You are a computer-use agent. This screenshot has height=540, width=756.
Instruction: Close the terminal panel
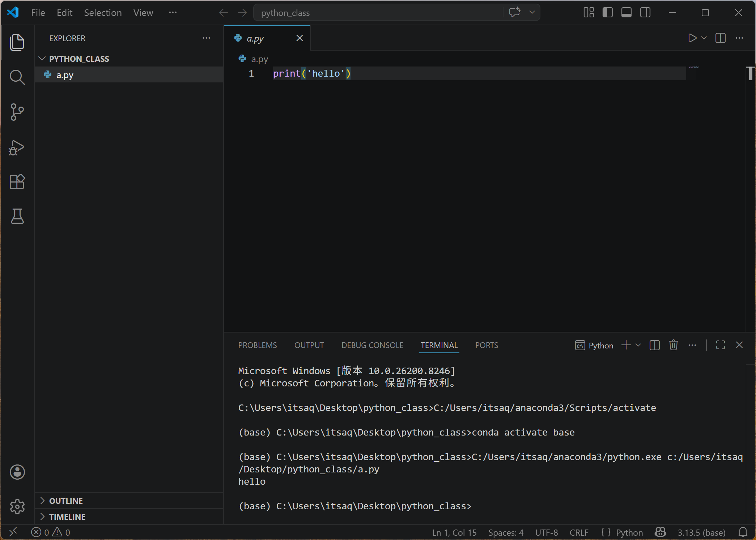739,345
